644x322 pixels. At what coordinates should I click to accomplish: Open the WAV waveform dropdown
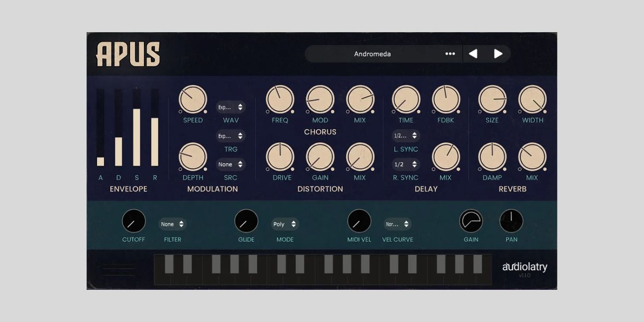click(230, 107)
